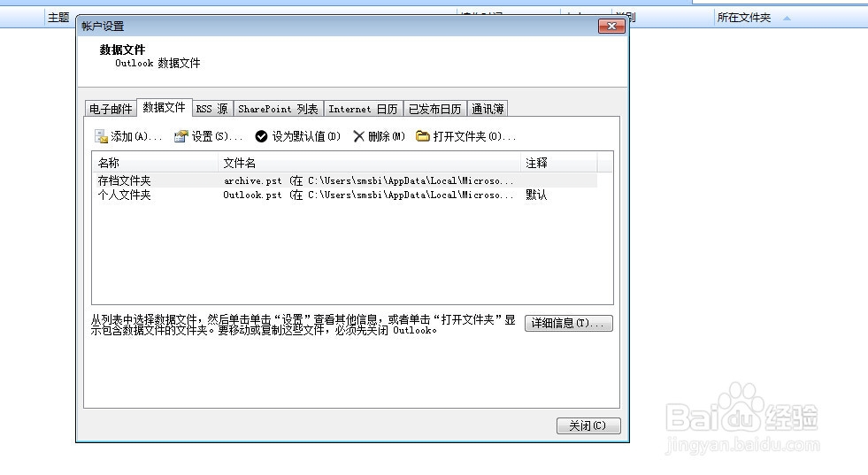Click the archive.pst file path cell
Viewport: 868px width, 475px height.
click(368, 180)
